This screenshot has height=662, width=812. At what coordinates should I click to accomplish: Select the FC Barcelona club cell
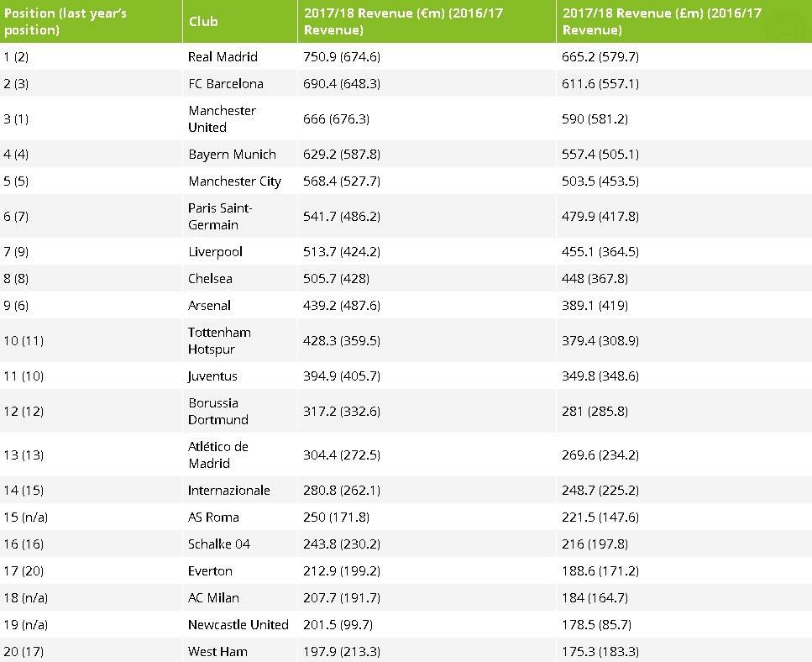click(226, 84)
